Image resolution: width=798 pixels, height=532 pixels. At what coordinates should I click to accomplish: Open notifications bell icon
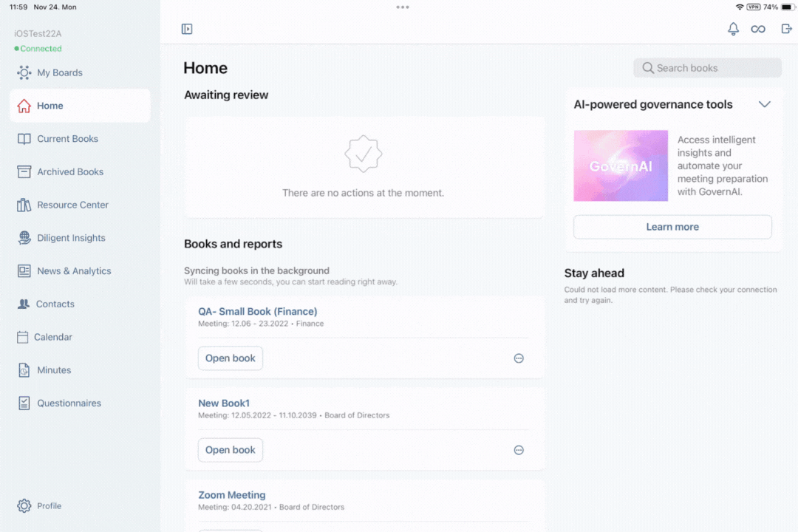point(733,29)
